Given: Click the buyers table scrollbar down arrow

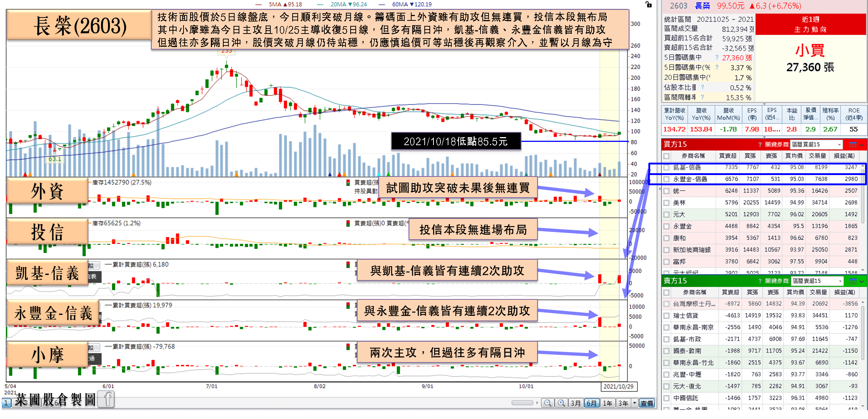Looking at the screenshot, I should click(x=863, y=270).
